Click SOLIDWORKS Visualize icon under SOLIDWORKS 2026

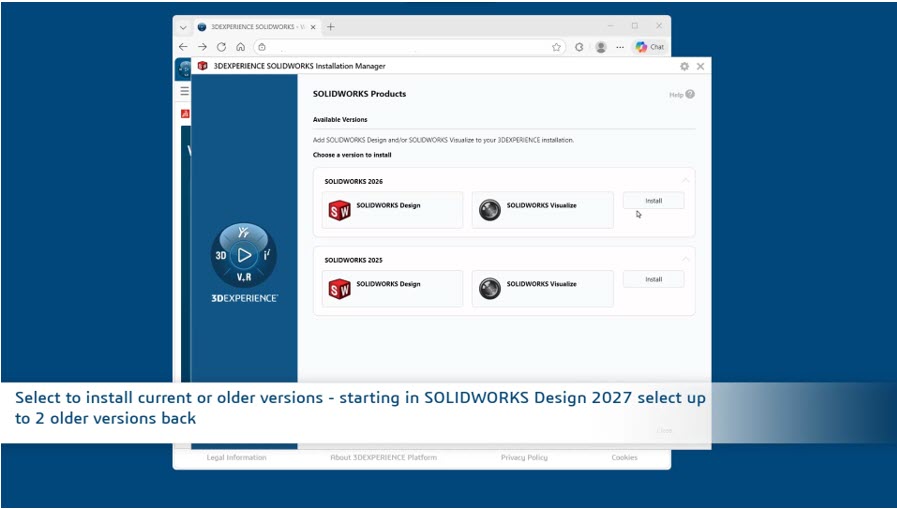[489, 210]
